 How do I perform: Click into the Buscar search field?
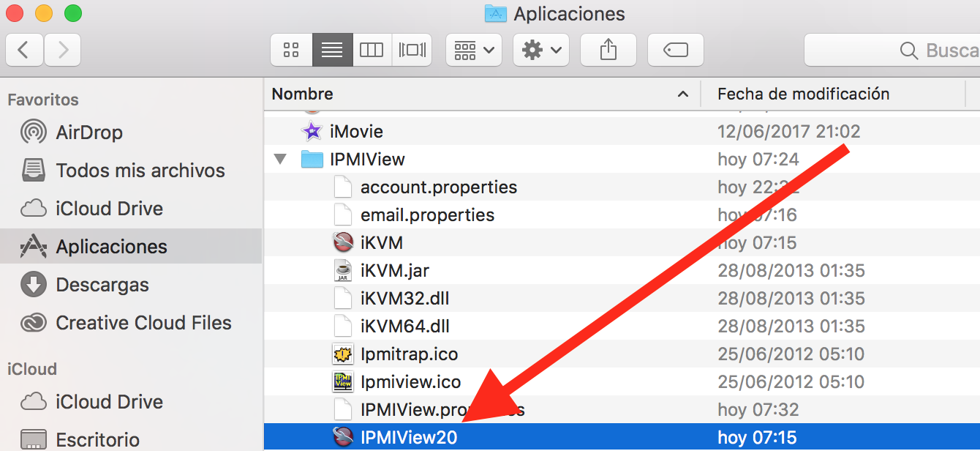coord(892,50)
